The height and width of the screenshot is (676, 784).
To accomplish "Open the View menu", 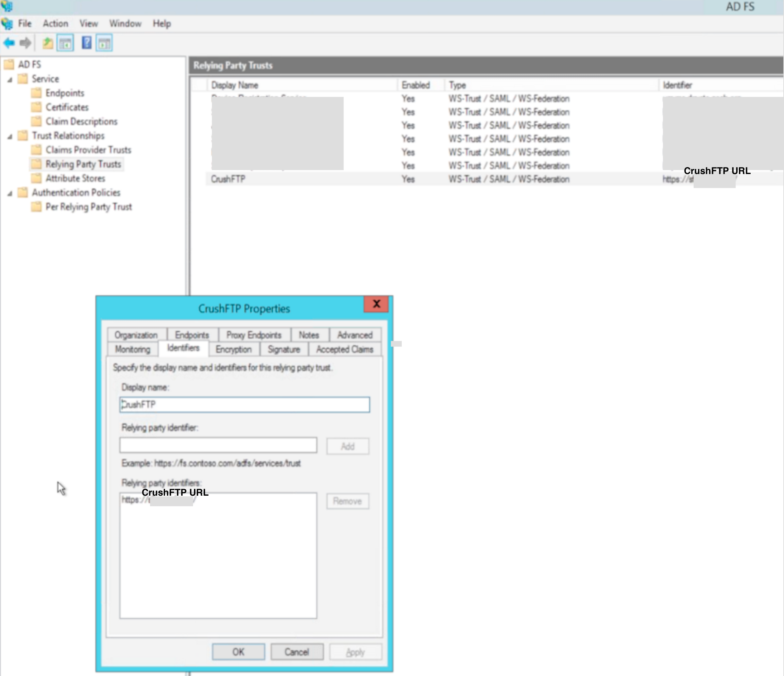I will (x=88, y=24).
